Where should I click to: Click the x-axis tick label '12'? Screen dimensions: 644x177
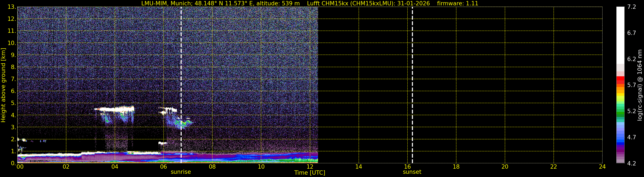click(x=310, y=167)
